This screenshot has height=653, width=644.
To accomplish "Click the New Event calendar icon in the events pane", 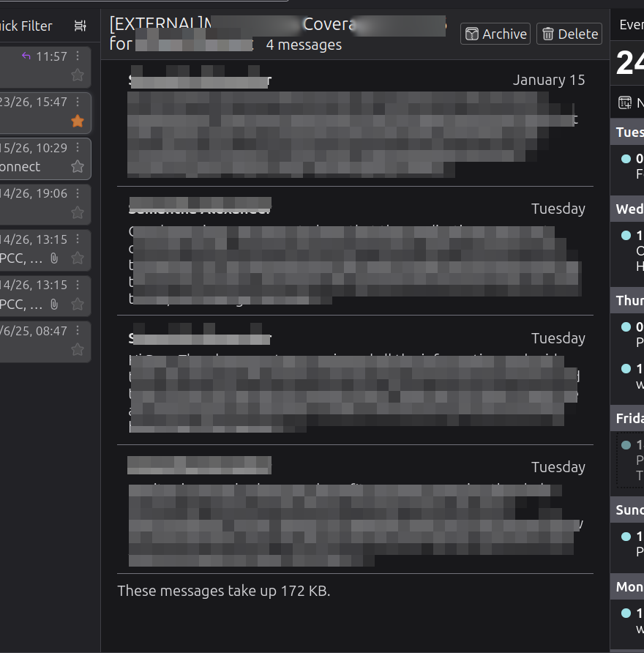I will 625,102.
